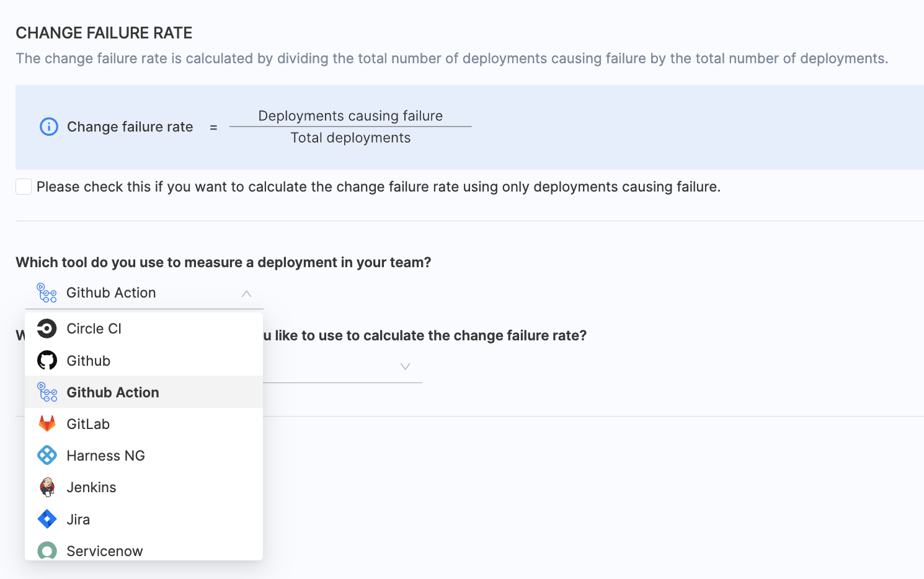Select Servicenow at the bottom of the list
924x579 pixels.
pos(104,550)
